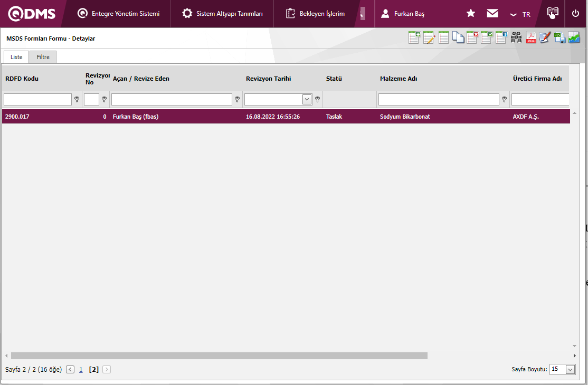Apply filter icon beside Revizyon Tarihi field

coord(318,99)
